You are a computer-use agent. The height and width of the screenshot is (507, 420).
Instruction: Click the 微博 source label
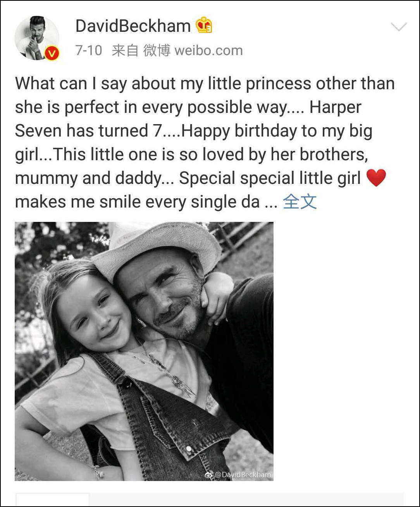[x=157, y=50]
